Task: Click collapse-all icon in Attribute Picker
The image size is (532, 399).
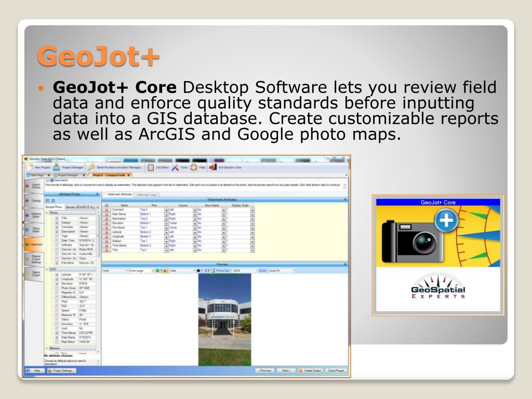Action: click(x=54, y=201)
